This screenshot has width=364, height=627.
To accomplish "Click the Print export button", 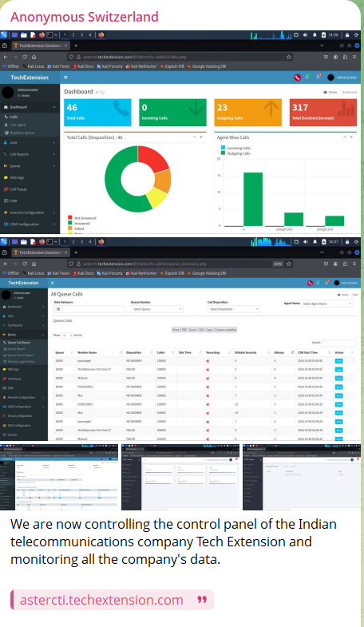I will pos(176,330).
